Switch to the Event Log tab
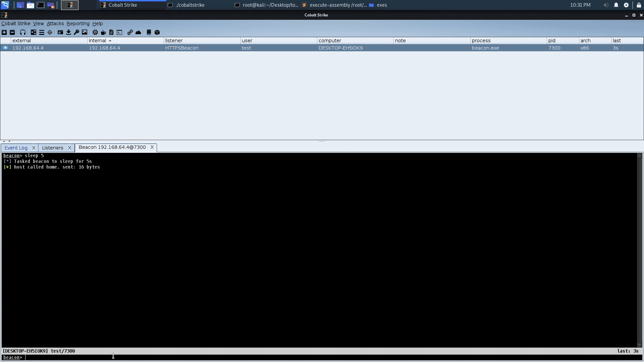 [x=16, y=148]
